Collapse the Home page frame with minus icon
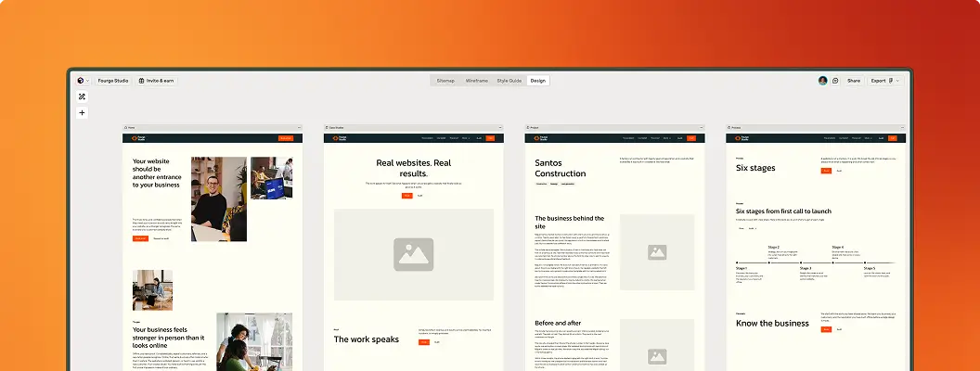Viewport: 980px width, 371px height. click(300, 127)
